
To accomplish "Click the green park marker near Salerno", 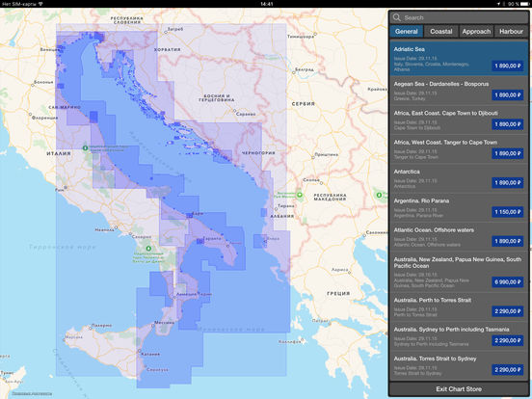I will click(148, 249).
